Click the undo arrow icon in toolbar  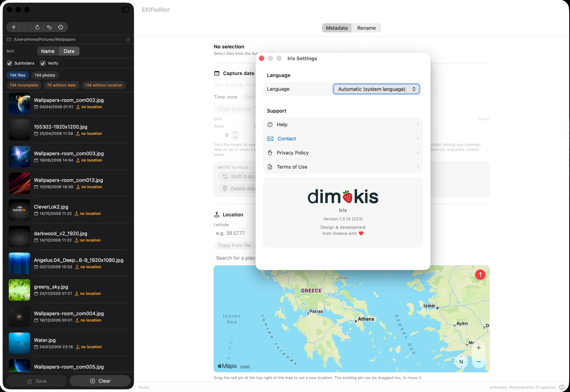tap(49, 27)
